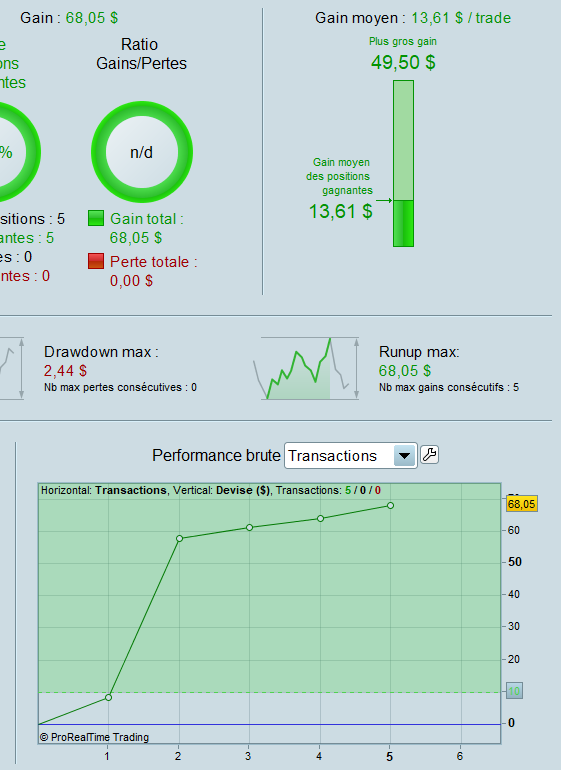Click the 49,50 $ biggest gain value

(x=403, y=62)
